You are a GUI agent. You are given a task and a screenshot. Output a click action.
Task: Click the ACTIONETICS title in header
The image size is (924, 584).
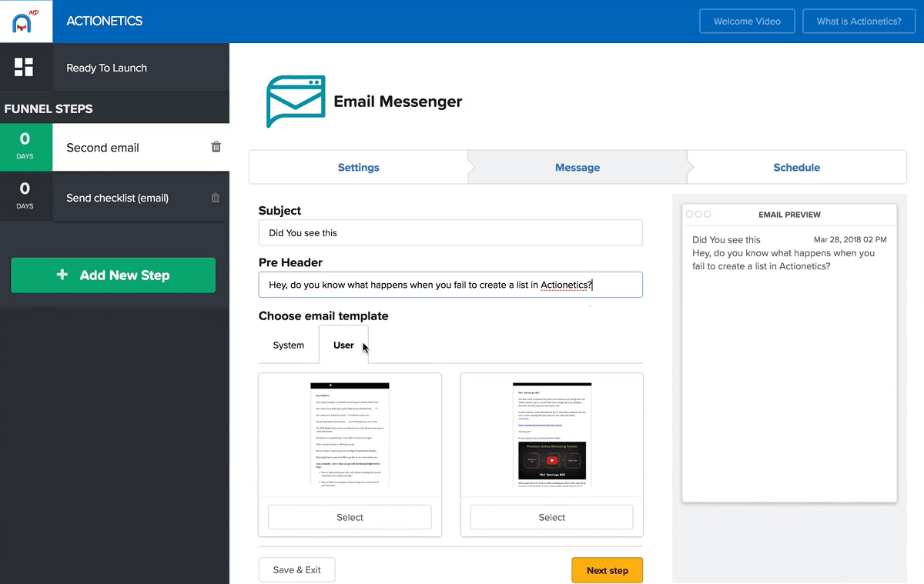point(105,22)
